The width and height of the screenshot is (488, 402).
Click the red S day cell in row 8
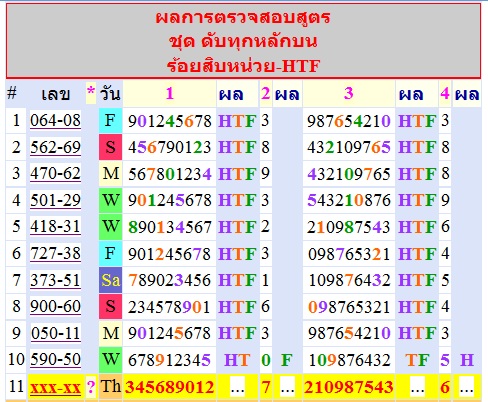[110, 306]
